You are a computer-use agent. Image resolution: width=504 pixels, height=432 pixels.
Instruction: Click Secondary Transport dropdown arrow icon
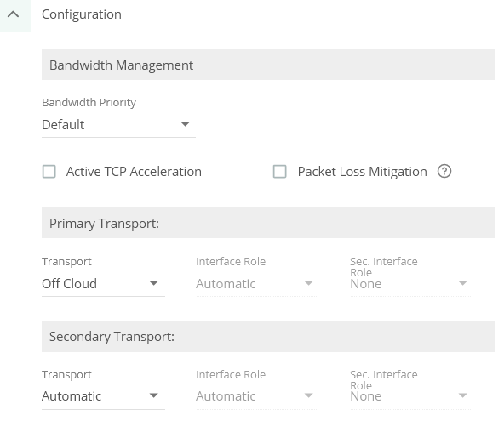pyautogui.click(x=154, y=395)
